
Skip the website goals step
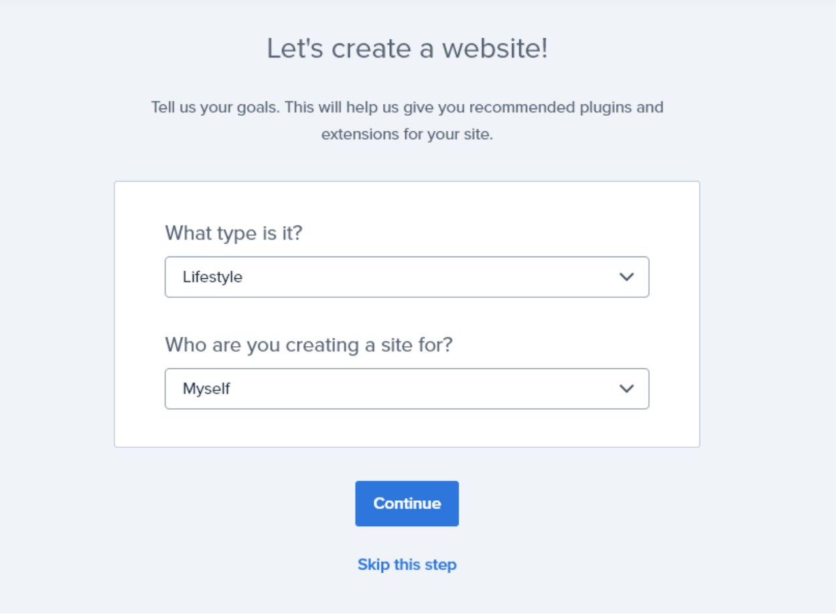click(407, 564)
